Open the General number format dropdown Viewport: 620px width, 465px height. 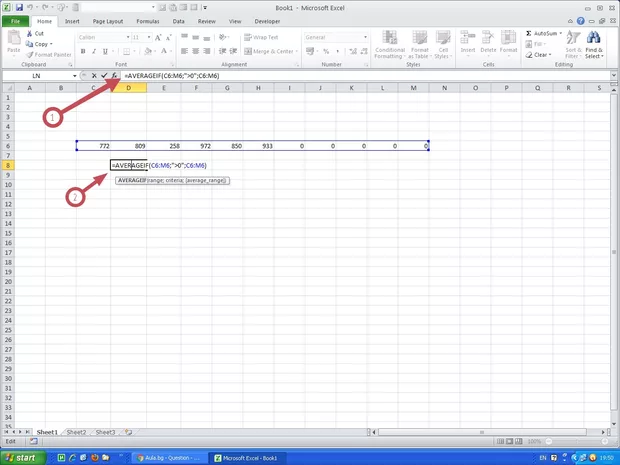[365, 37]
